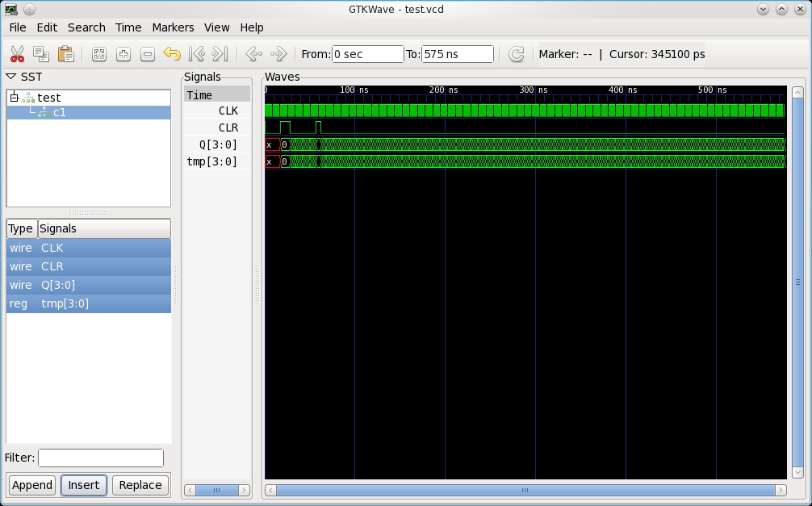Click Signals pane scrollbar right arrow

coord(244,490)
